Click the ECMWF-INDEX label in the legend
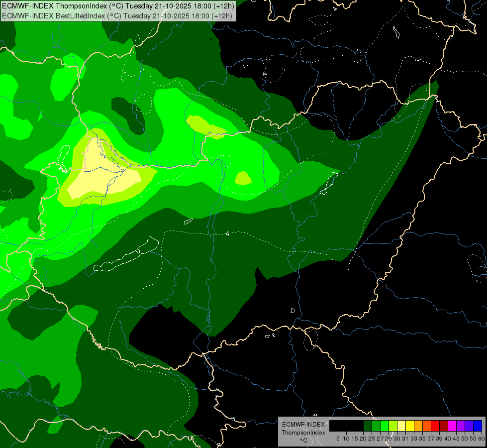Image resolution: width=487 pixels, height=448 pixels. point(303,425)
